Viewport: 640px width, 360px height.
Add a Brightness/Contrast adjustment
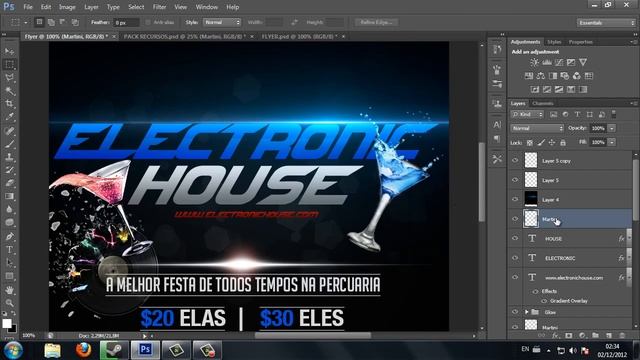[x=534, y=62]
